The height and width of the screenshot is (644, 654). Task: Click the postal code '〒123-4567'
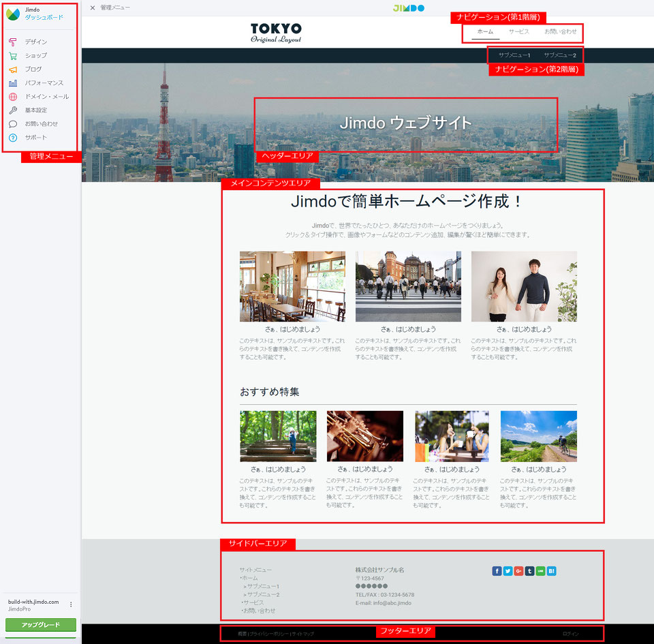[x=369, y=578]
